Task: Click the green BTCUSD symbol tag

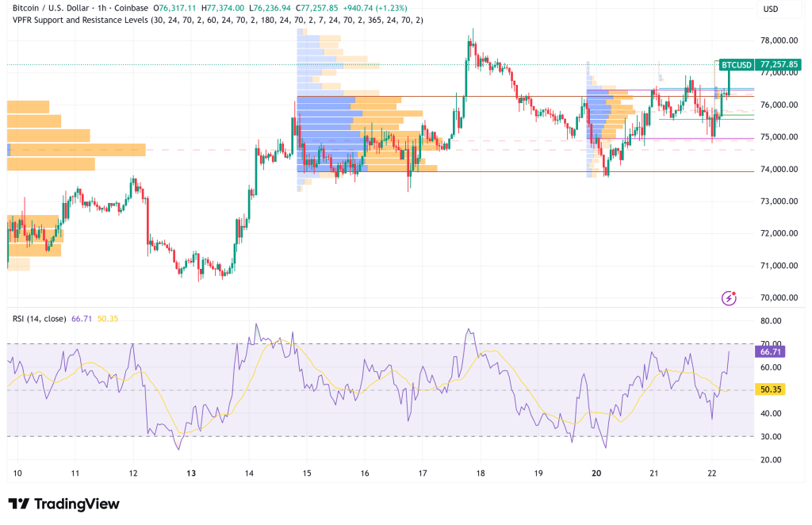Action: pos(736,64)
